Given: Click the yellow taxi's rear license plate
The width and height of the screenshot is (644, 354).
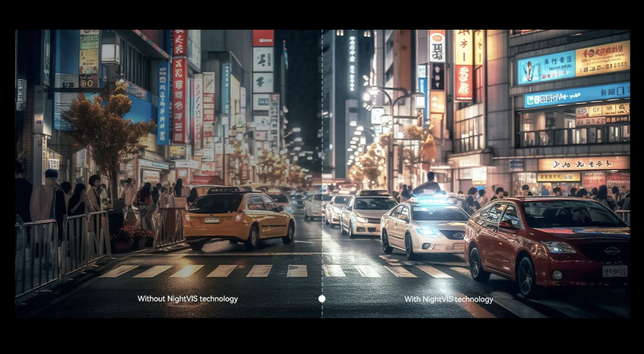Looking at the screenshot, I should [x=212, y=221].
